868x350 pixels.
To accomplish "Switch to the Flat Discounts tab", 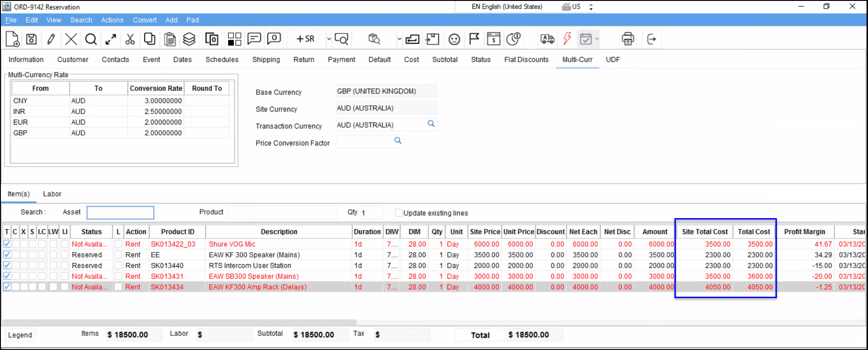I will (526, 60).
